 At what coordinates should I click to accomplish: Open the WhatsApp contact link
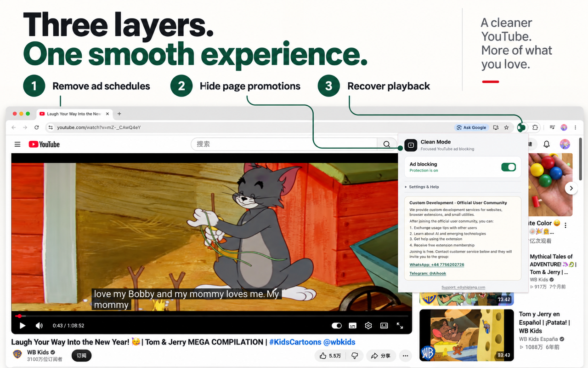437,265
